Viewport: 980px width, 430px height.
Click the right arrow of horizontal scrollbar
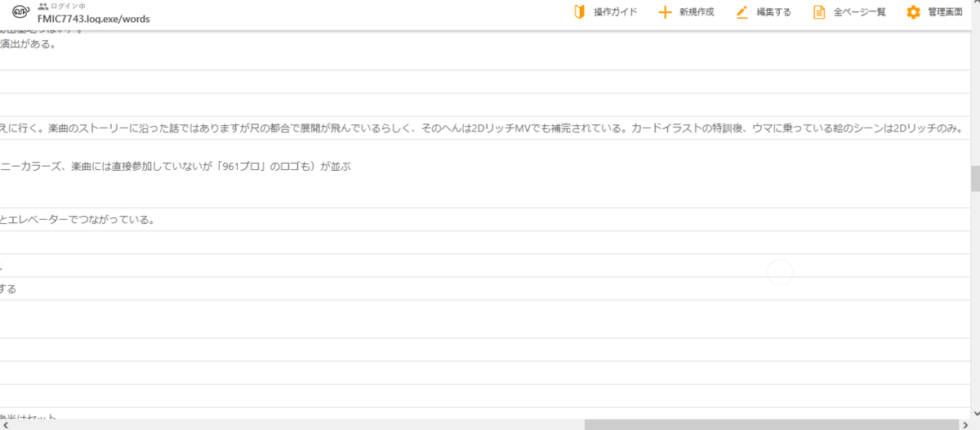coord(964,424)
